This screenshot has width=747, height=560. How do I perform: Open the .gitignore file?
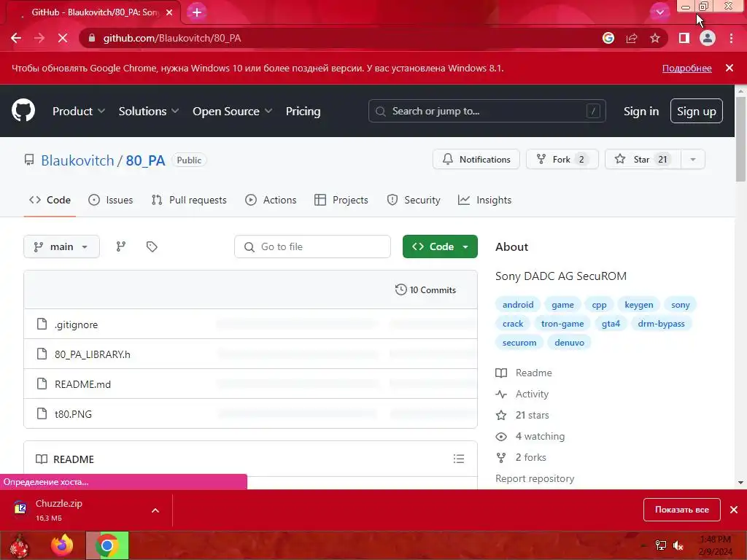click(76, 324)
